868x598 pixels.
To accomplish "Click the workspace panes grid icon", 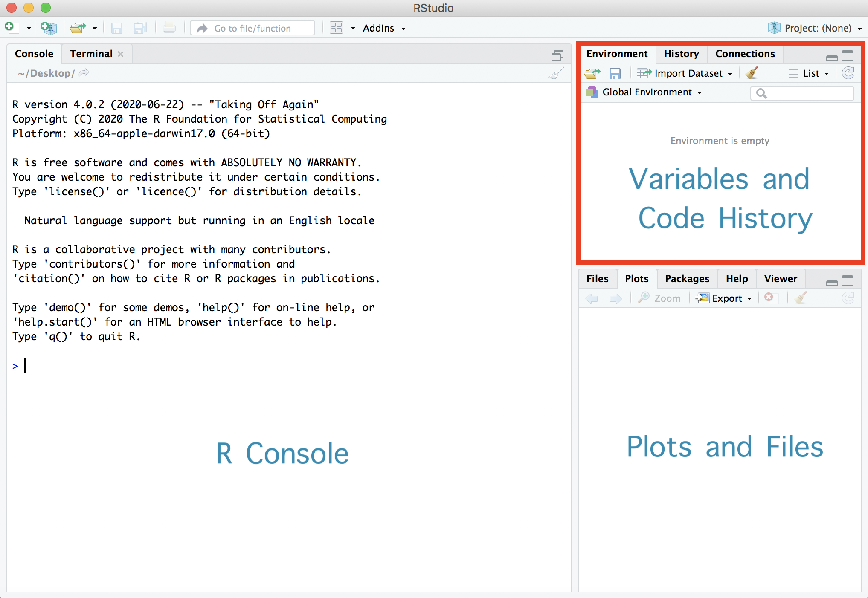I will 336,28.
